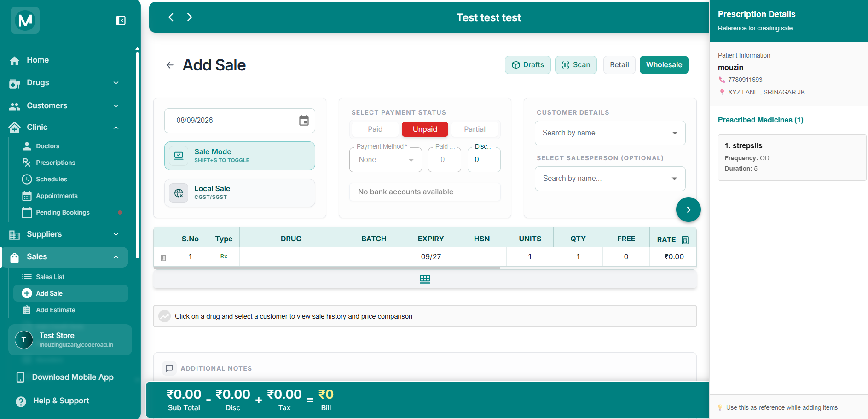Click the sale history chart icon
868x419 pixels.
point(164,316)
